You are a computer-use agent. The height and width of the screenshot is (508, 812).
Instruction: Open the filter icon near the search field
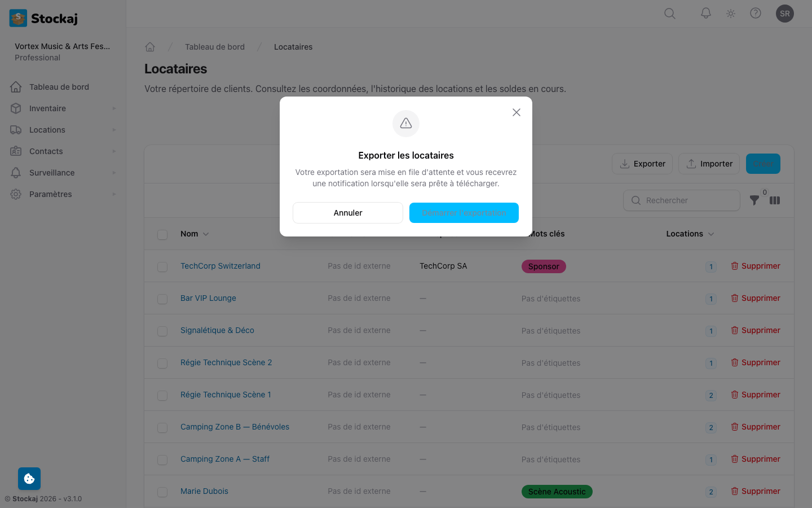(x=755, y=200)
